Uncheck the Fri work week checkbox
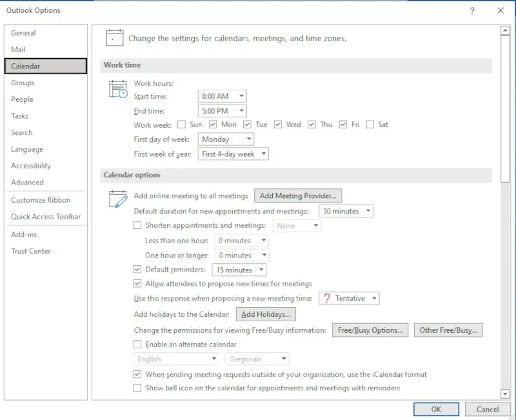The height and width of the screenshot is (420, 516). tap(343, 125)
